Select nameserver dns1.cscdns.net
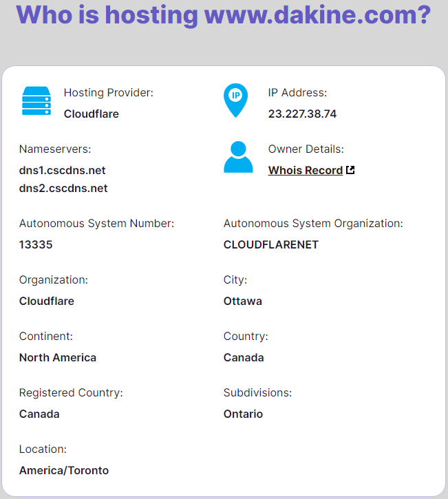This screenshot has width=448, height=499. (x=63, y=170)
